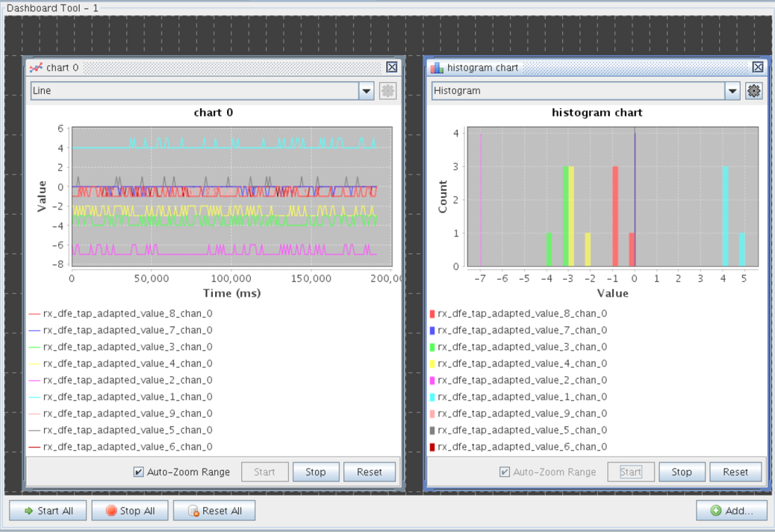Viewport: 775px width, 532px height.
Task: Reset the histogram chart
Action: 735,472
